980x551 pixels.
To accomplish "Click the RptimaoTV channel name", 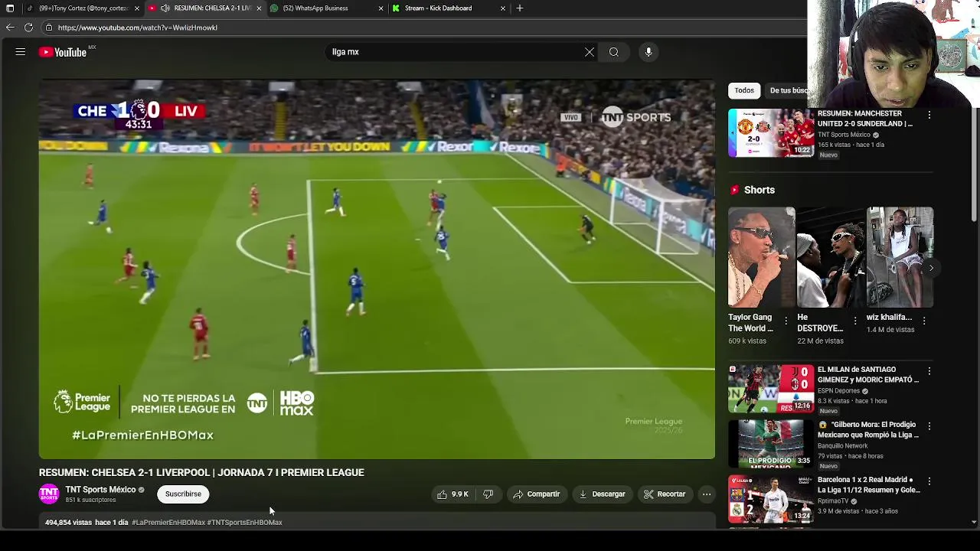I will tap(833, 501).
